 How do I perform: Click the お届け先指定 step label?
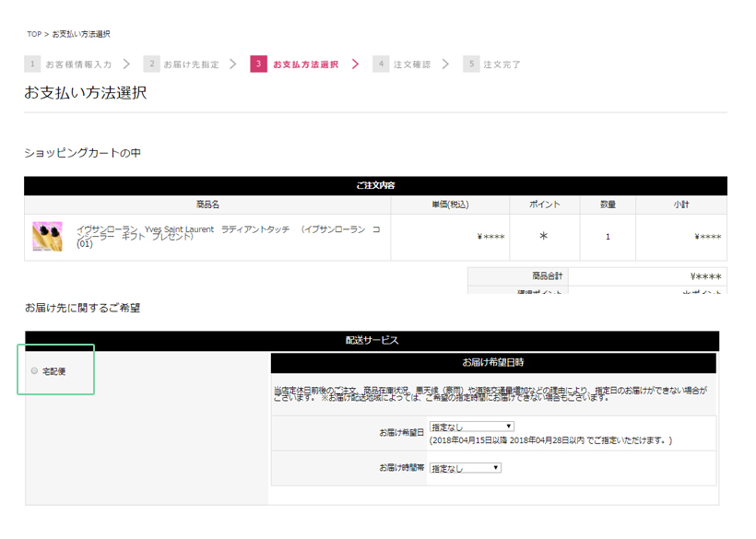pyautogui.click(x=191, y=64)
